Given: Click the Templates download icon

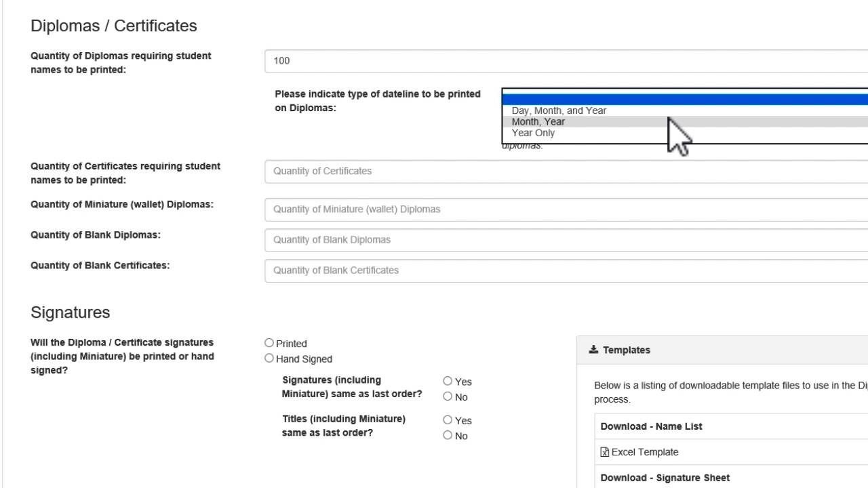Looking at the screenshot, I should pos(593,350).
